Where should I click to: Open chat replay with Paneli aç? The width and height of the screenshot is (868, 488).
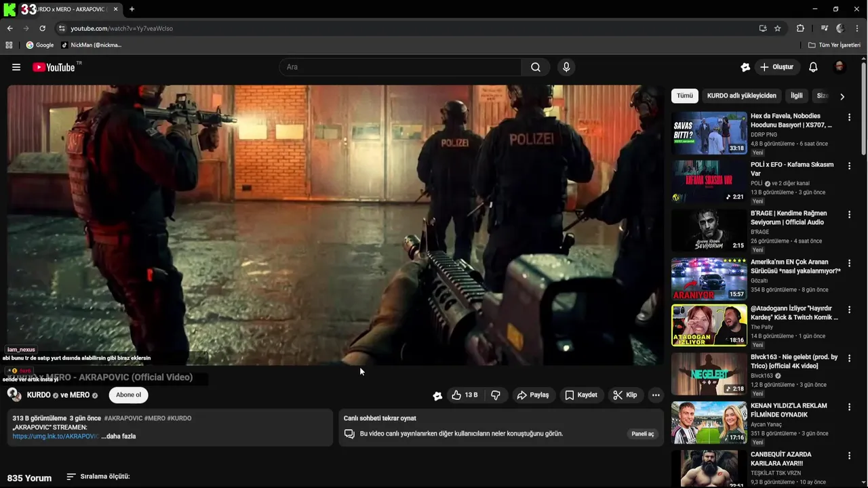tap(643, 434)
